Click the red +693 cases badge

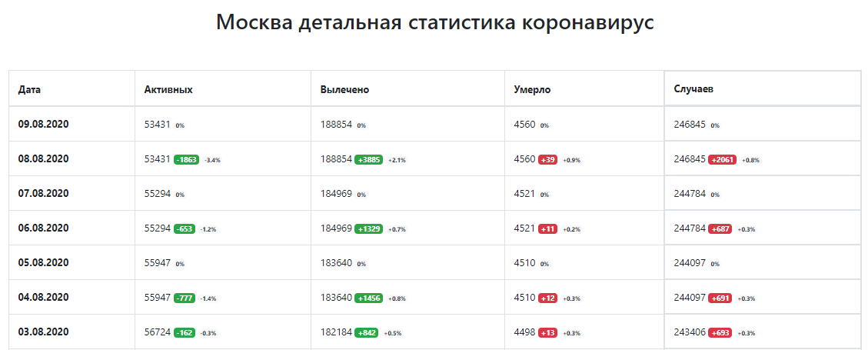click(x=720, y=333)
